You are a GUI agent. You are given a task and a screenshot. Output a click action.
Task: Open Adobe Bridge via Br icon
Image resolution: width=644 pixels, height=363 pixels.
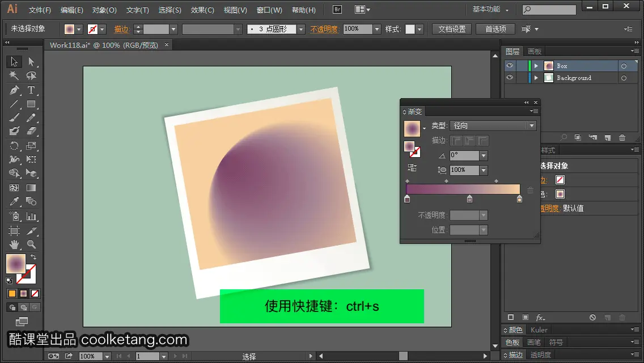[x=337, y=10]
